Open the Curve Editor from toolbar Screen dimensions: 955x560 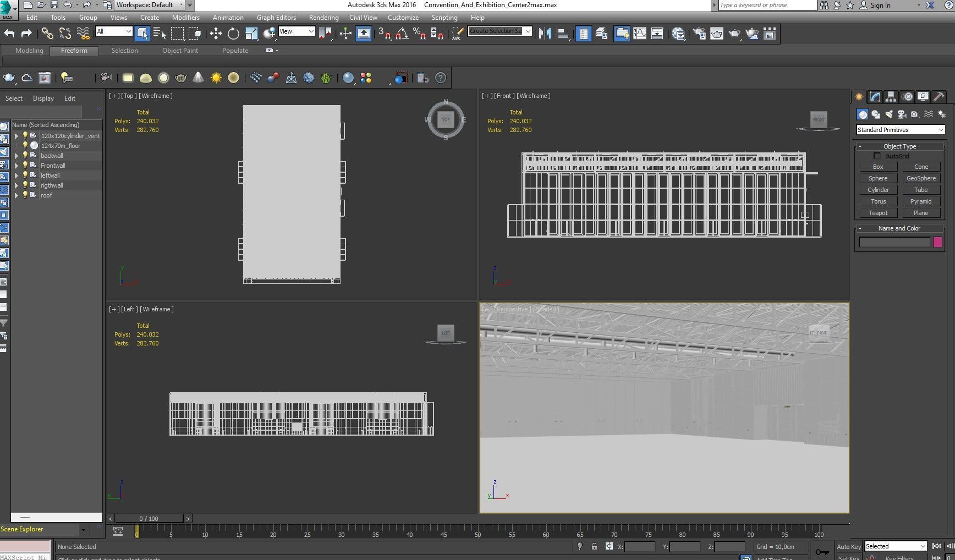(640, 34)
